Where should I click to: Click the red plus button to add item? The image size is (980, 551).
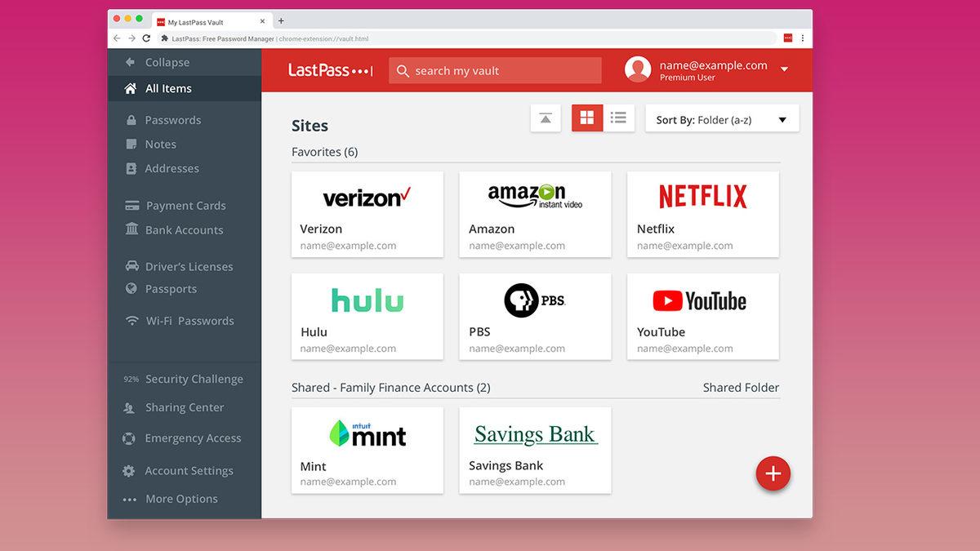pos(773,473)
